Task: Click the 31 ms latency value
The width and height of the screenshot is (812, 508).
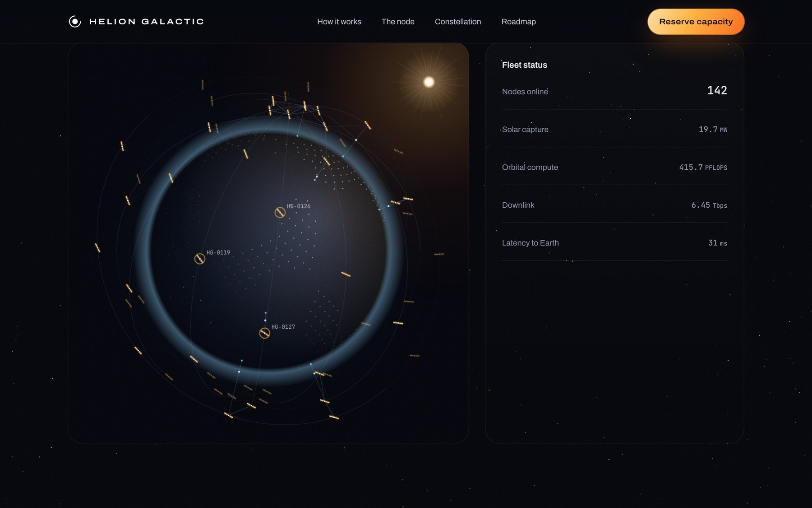Action: (x=718, y=243)
